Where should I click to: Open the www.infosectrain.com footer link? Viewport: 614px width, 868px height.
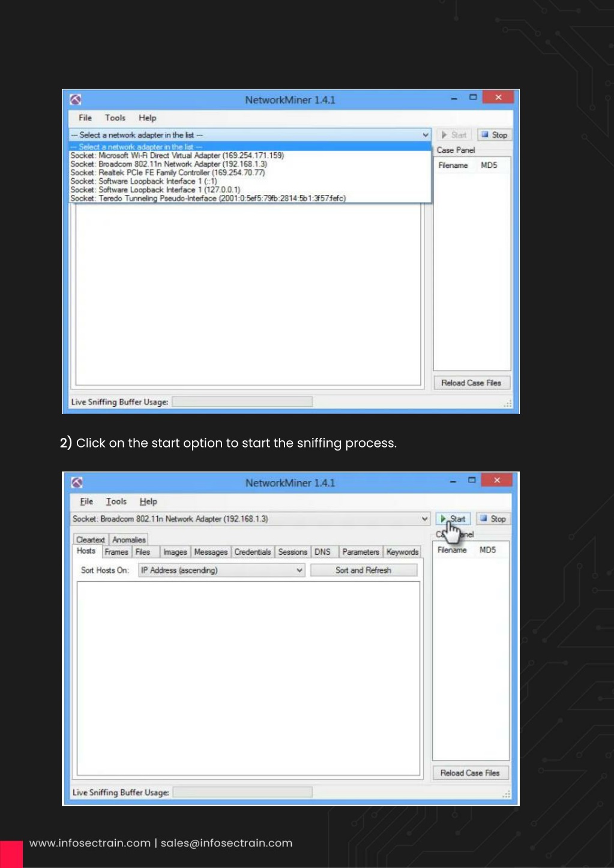[x=90, y=843]
